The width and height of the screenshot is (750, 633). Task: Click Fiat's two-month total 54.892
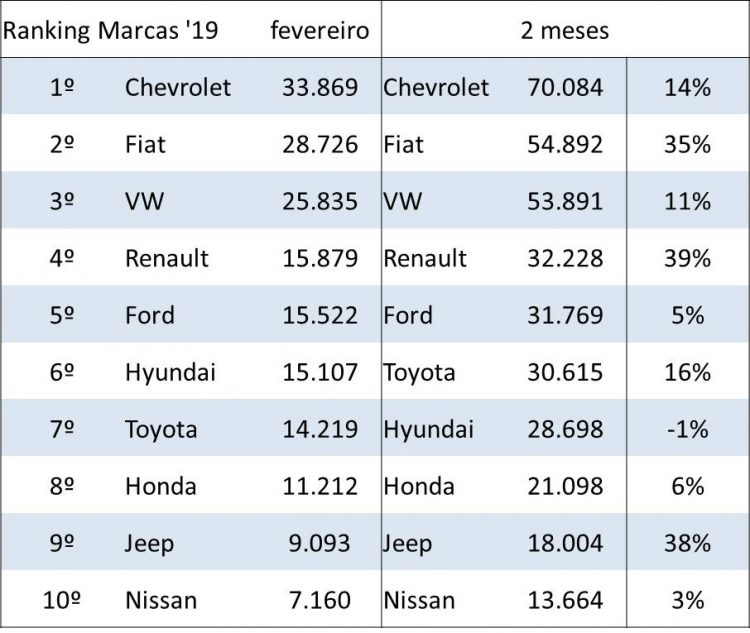[564, 144]
